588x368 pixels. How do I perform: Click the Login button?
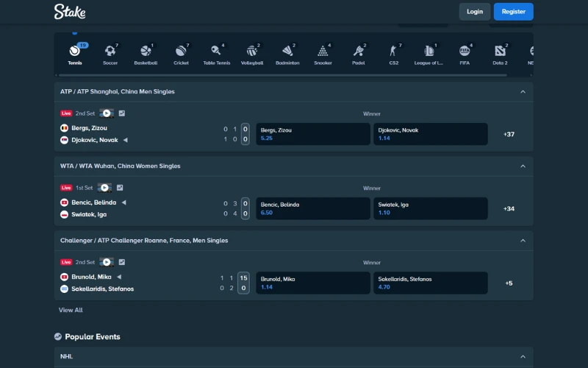tap(474, 12)
